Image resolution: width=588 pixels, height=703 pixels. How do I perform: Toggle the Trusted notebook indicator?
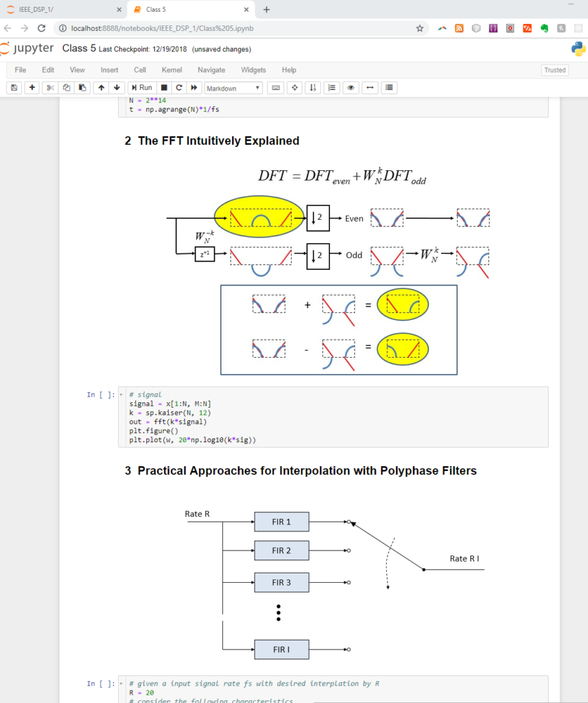[x=554, y=70]
